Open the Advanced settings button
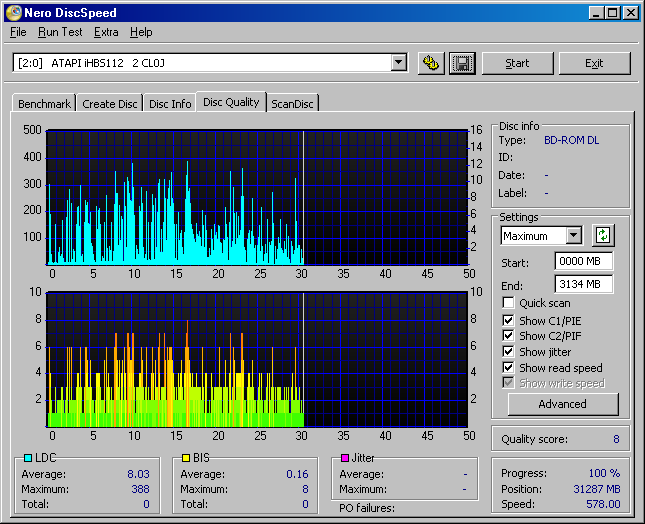 (563, 404)
